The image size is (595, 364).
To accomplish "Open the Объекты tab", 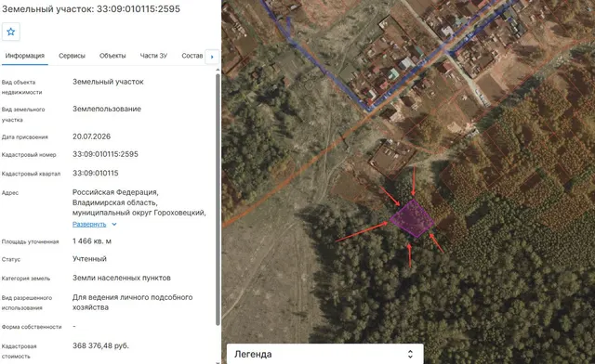I will (112, 56).
